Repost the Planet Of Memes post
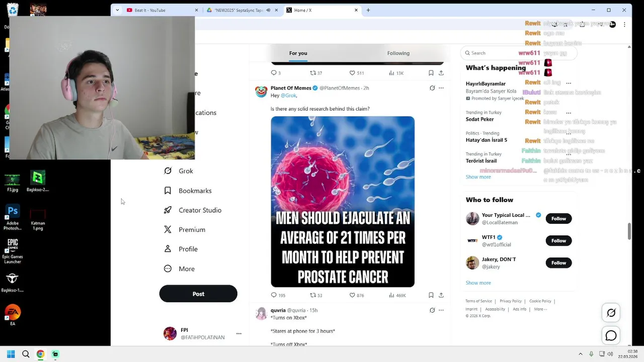Screen dimensions: 644x362 [316, 295]
